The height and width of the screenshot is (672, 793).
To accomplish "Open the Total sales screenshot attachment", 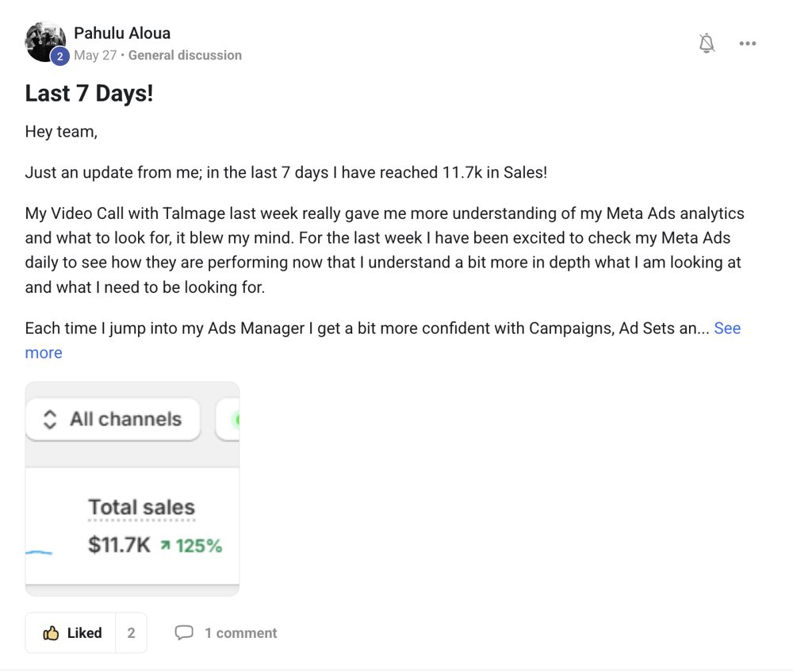I will (132, 489).
